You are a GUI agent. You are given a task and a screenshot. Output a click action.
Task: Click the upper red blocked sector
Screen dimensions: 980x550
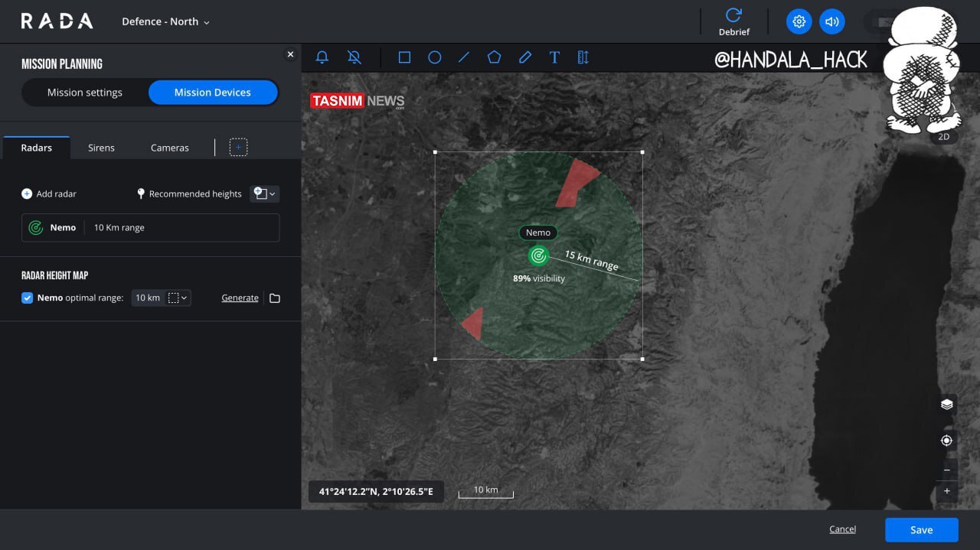click(576, 184)
